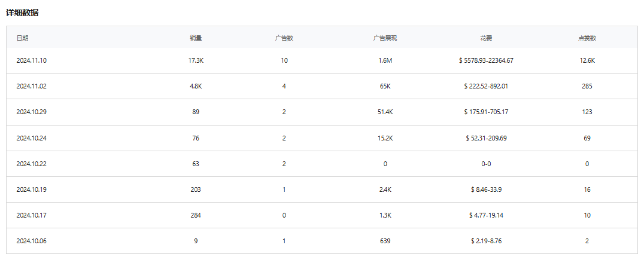This screenshot has height=257, width=644.
Task: Click the 详细数据 section title
Action: 22,13
